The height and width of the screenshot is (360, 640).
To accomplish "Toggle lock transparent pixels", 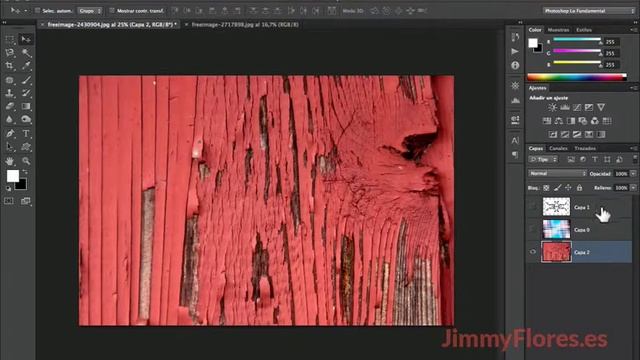I will (546, 188).
